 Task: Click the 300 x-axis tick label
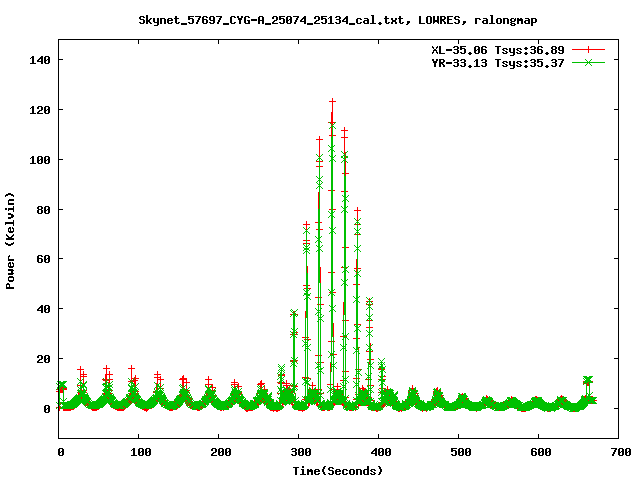point(301,452)
